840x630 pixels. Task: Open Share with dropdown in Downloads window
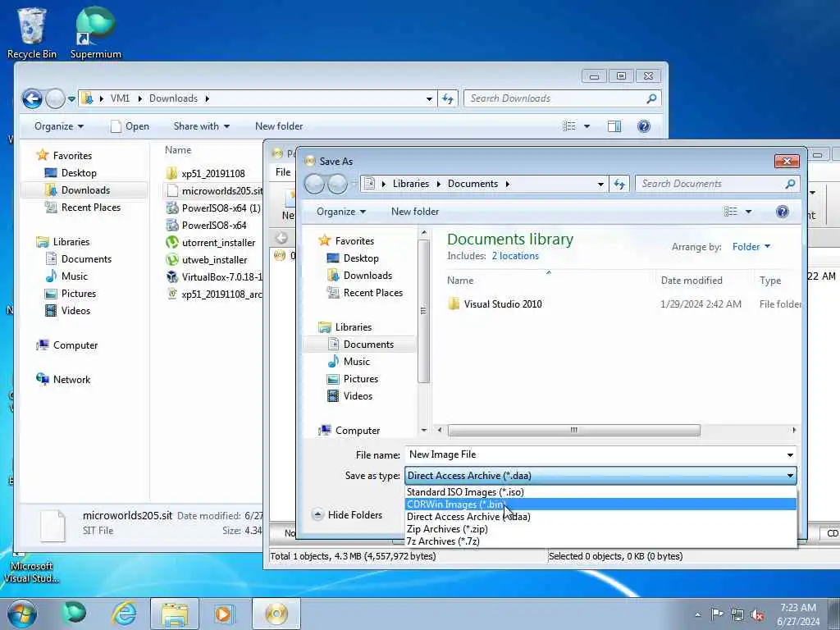click(x=202, y=126)
